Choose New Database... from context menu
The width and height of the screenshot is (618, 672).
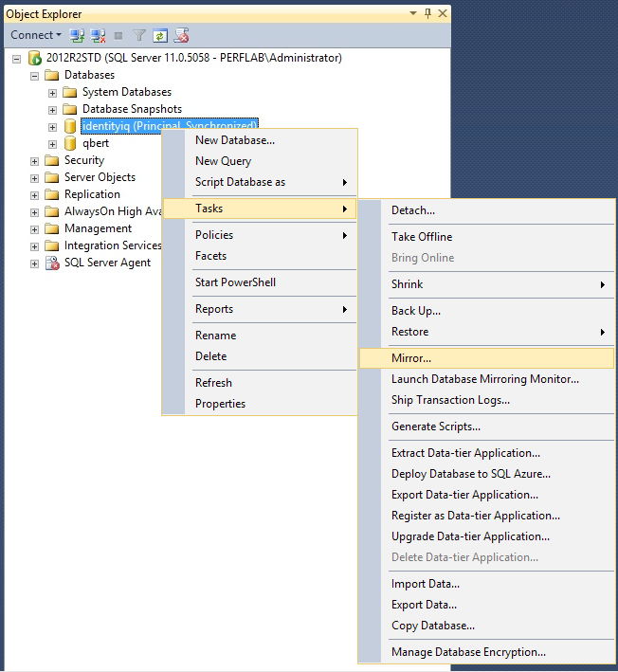point(260,140)
